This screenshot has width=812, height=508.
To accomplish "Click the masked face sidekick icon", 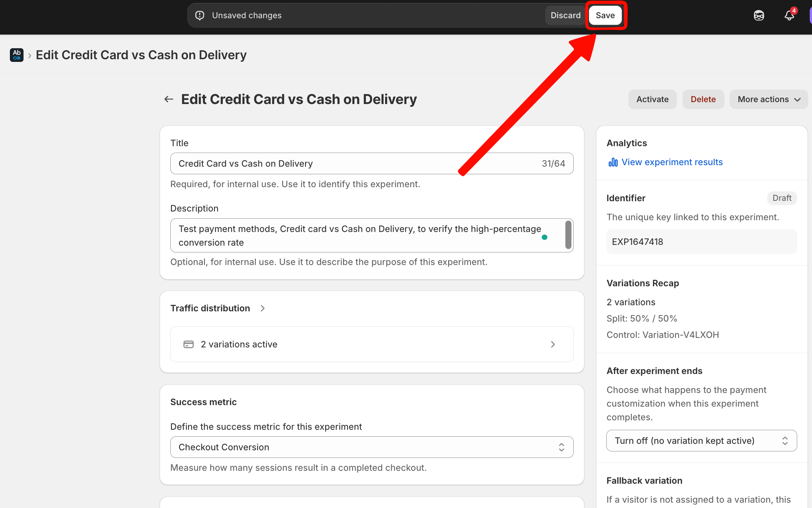I will click(759, 16).
